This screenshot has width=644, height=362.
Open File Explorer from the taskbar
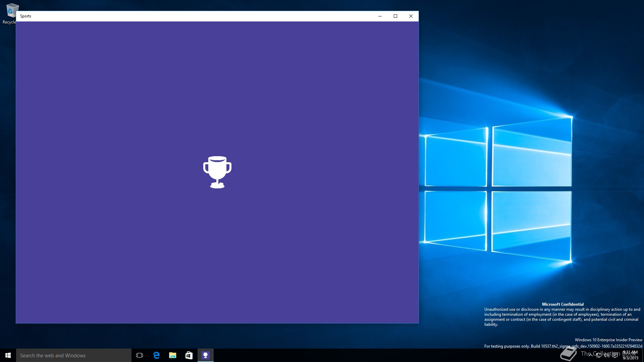pos(173,355)
